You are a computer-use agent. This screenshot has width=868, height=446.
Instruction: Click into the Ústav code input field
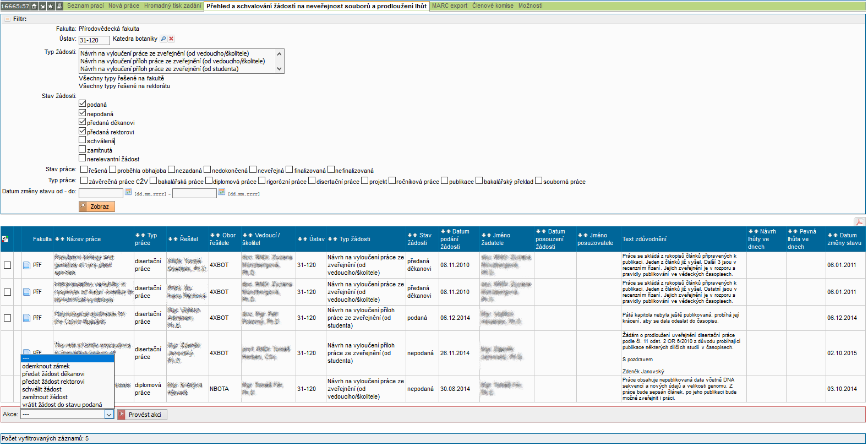click(x=94, y=40)
